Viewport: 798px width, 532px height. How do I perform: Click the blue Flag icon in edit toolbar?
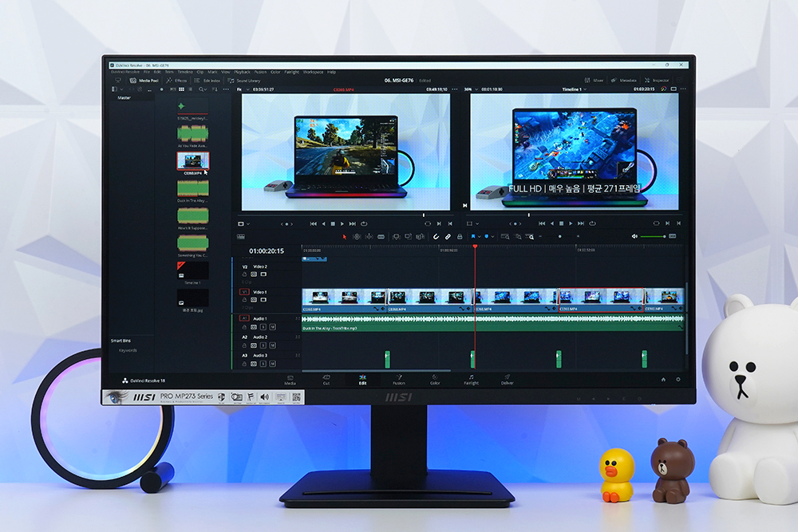(x=473, y=237)
